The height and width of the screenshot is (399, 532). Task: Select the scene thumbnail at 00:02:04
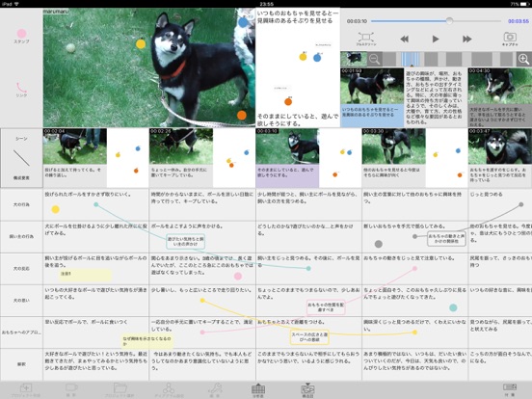[74, 146]
